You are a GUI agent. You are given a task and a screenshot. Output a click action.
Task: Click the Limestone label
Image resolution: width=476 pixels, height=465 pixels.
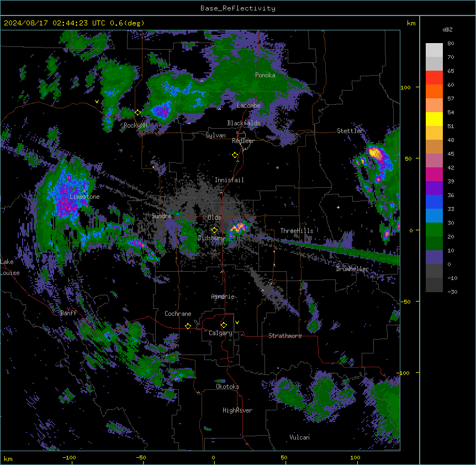point(84,197)
